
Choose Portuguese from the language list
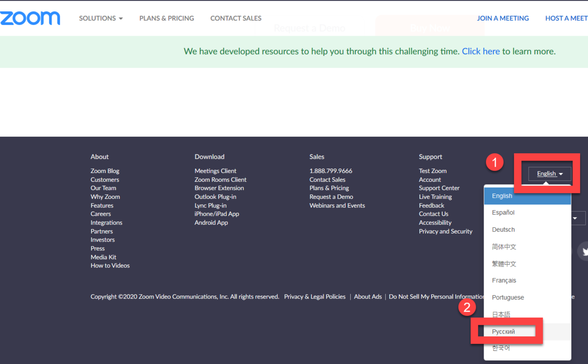[x=528, y=297]
